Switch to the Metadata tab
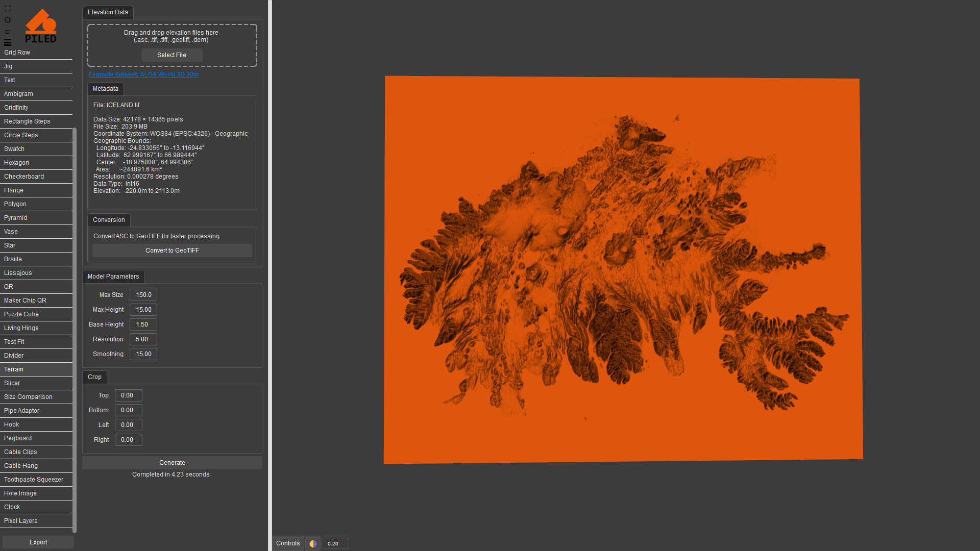The image size is (980, 551). coord(105,89)
